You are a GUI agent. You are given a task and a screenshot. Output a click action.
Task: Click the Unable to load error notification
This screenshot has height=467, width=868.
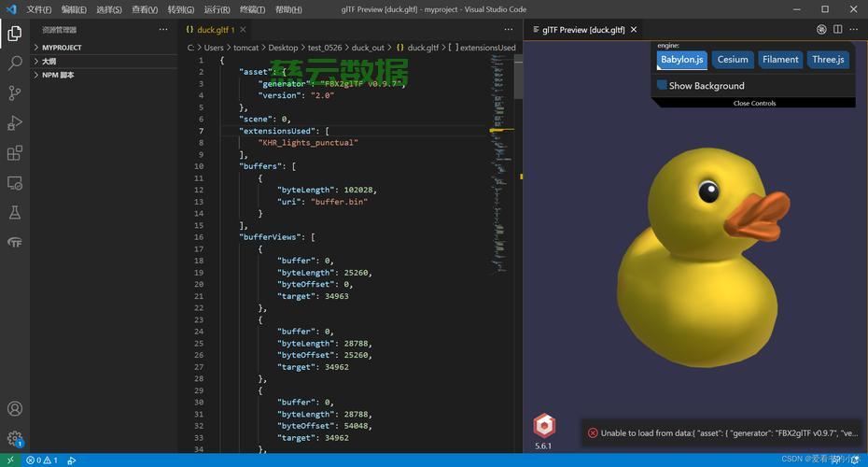[720, 433]
